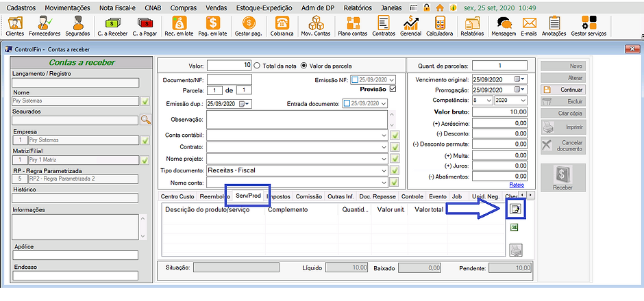This screenshot has width=644, height=301.
Task: Launch the Calculadora toolbar icon
Action: click(439, 26)
